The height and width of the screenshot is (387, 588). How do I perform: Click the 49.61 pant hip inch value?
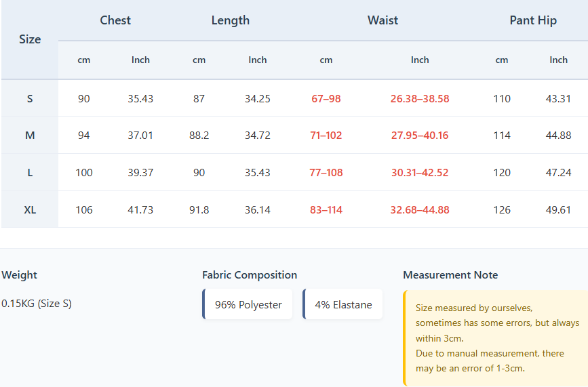[558, 210]
